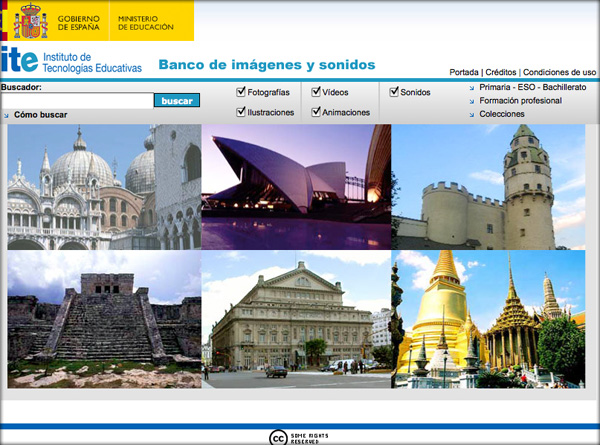Uncheck the Sonidos checkbox

click(x=394, y=92)
